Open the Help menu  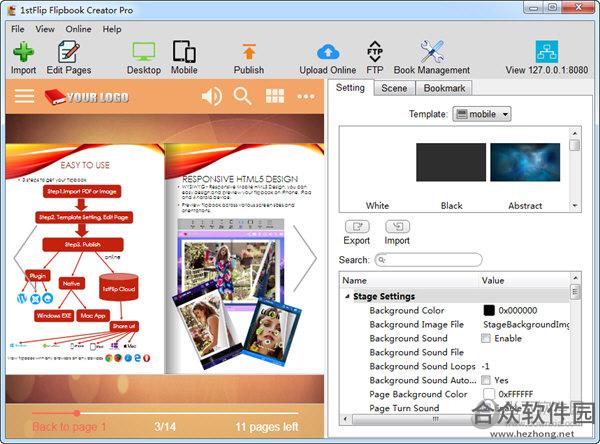click(x=112, y=29)
